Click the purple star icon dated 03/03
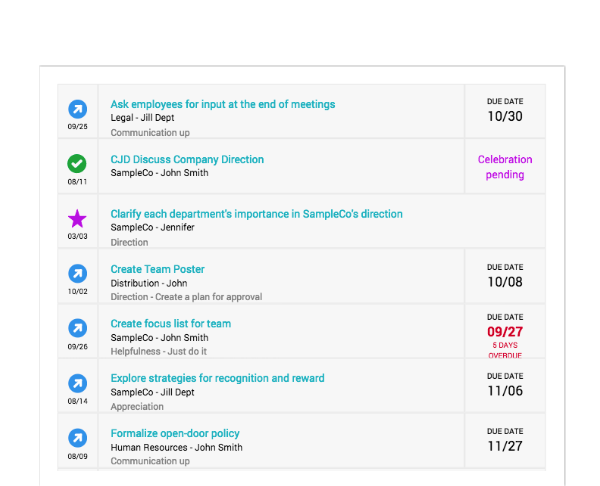Image resolution: width=600 pixels, height=486 pixels. click(x=77, y=219)
